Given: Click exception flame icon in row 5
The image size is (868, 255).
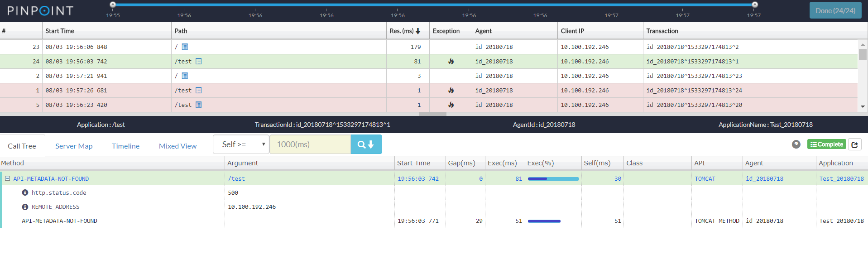Looking at the screenshot, I should coord(451,105).
